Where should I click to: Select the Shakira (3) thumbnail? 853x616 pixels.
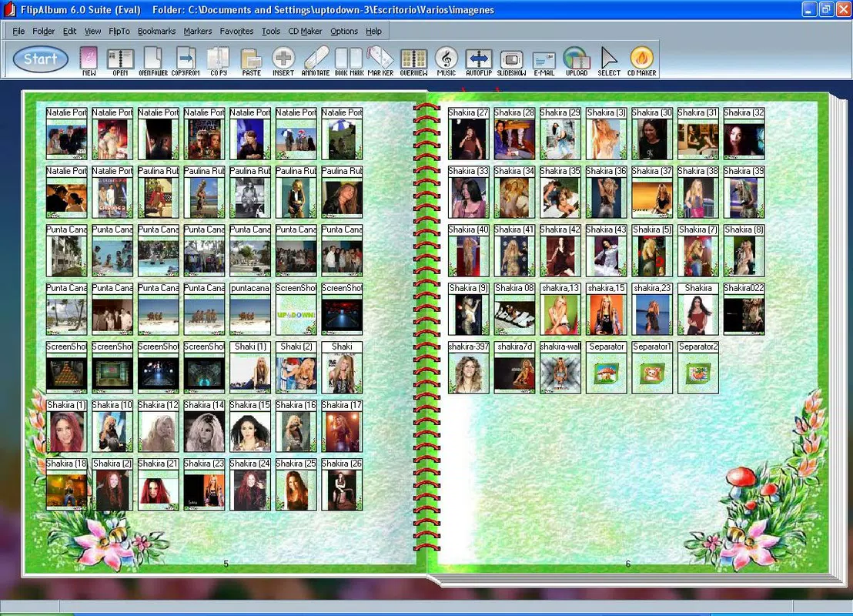tap(606, 133)
